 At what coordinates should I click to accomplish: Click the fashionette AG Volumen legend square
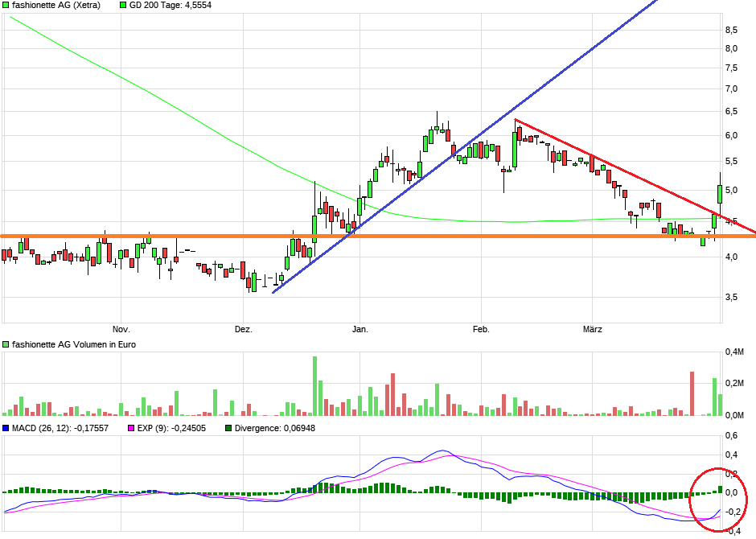[6, 344]
